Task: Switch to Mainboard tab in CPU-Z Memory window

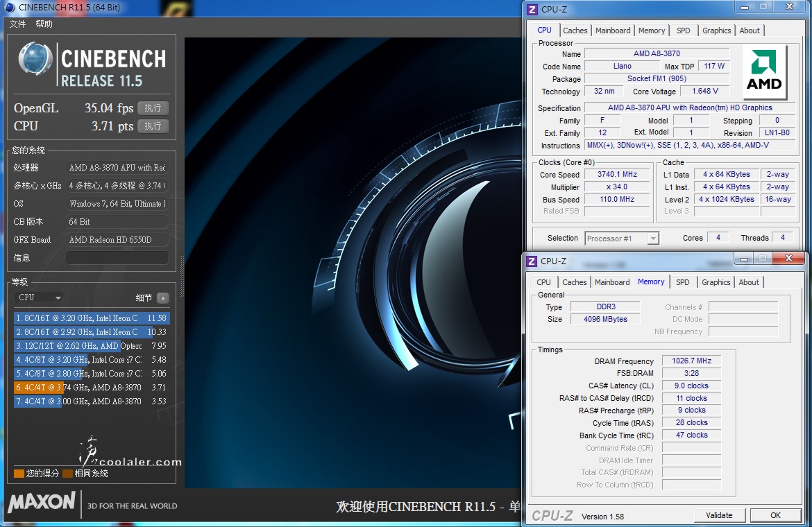Action: pyautogui.click(x=612, y=282)
